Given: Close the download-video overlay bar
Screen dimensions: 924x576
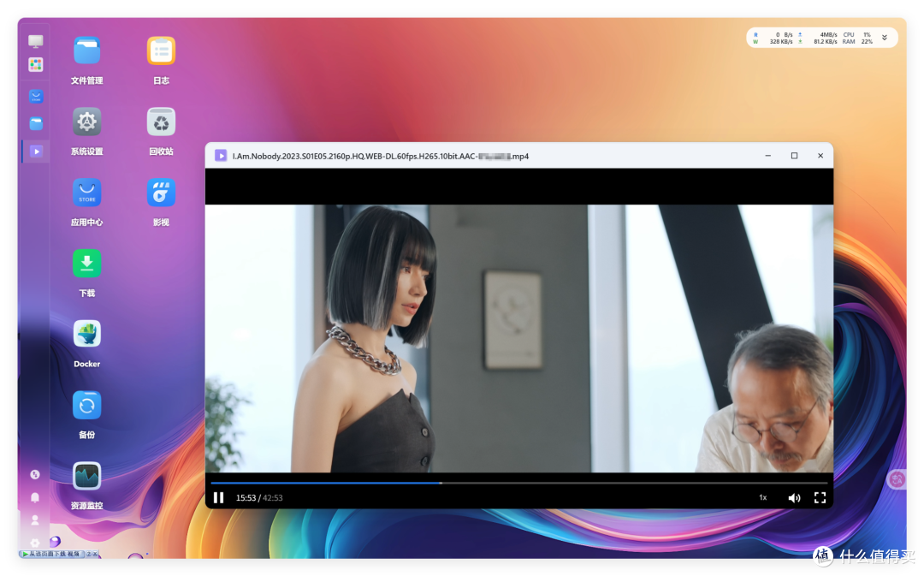Looking at the screenshot, I should [x=95, y=555].
